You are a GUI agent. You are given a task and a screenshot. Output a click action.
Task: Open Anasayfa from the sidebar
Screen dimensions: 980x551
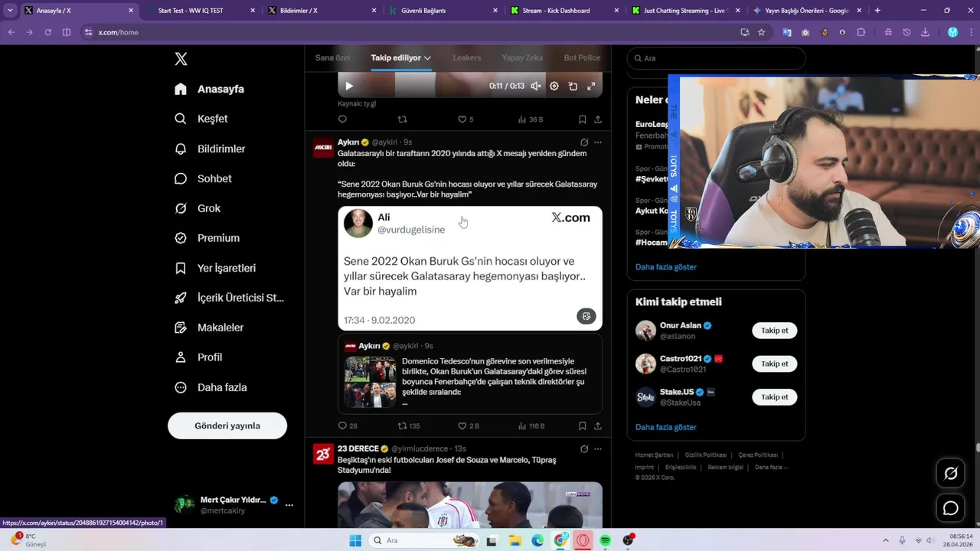coord(209,89)
